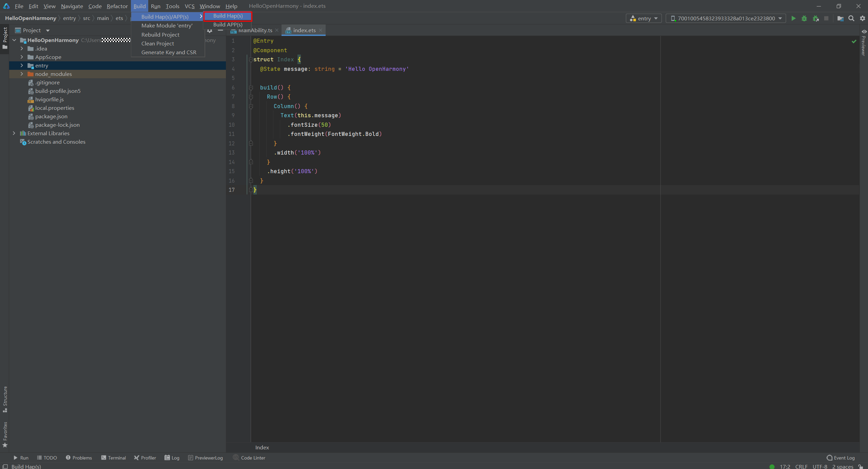Click the 2 spaces indent setting
868x469 pixels.
point(843,467)
